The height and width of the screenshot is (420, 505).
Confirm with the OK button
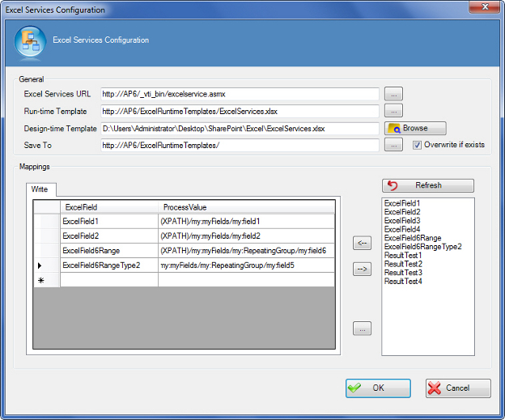coord(378,388)
